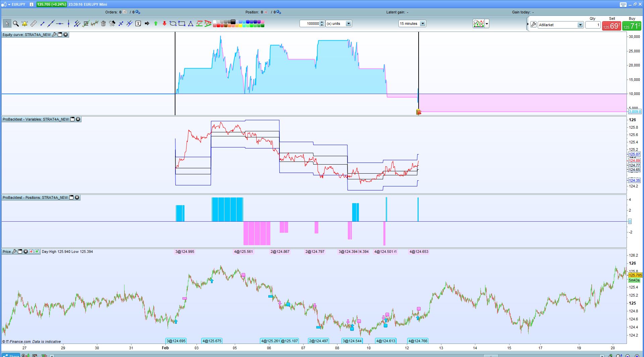Insert a green up arrow marker
This screenshot has height=357, width=644.
click(156, 24)
